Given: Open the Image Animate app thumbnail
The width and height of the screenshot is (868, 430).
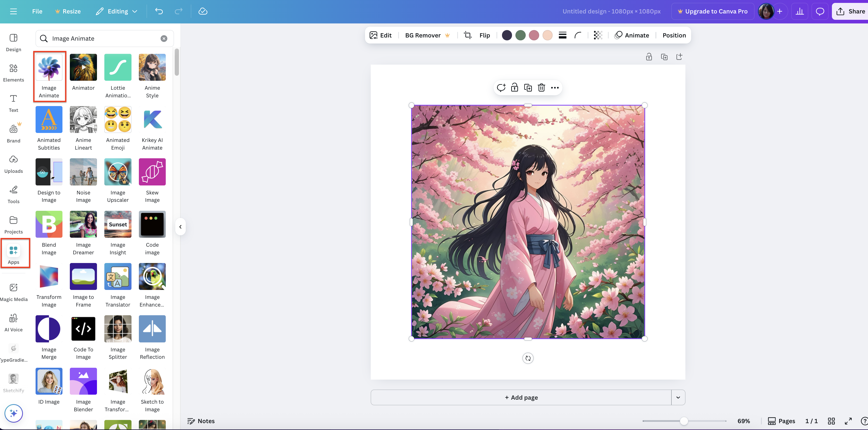Looking at the screenshot, I should tap(49, 68).
